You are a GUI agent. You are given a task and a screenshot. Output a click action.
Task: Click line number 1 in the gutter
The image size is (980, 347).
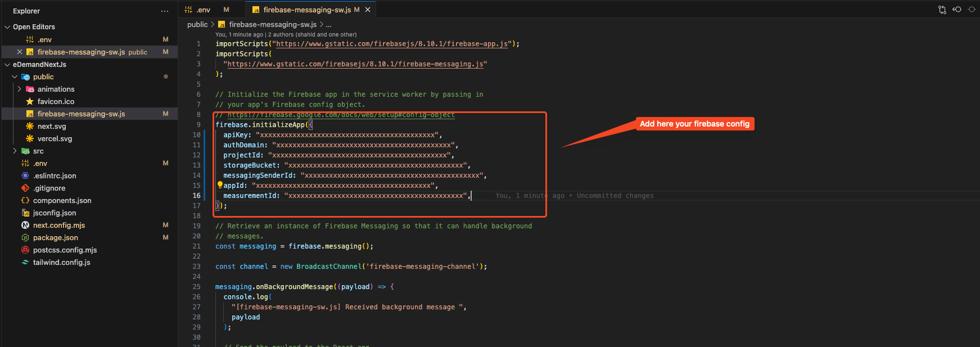point(198,44)
